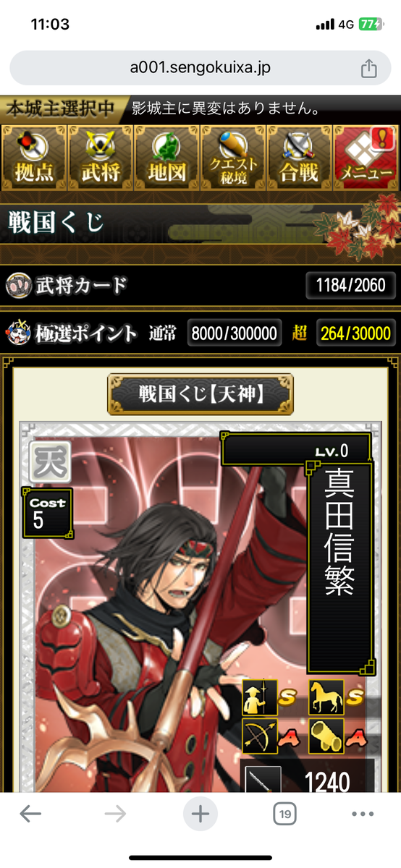Tap the 通常 極選ポイント 8000/300000 value
Screen dimensions: 401x868
click(x=235, y=333)
